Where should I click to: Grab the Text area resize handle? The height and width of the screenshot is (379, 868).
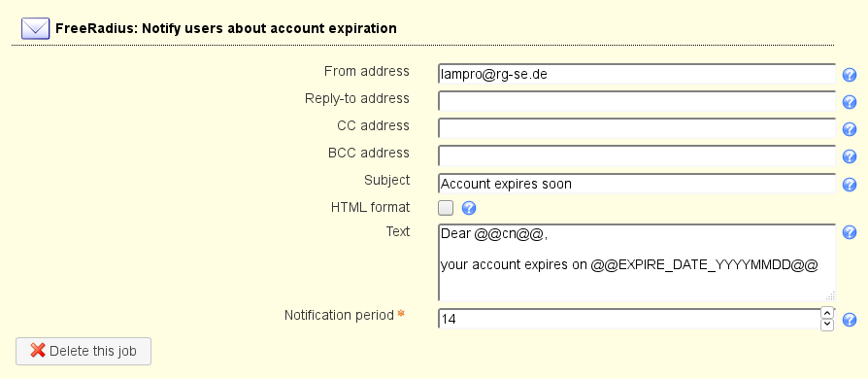click(x=830, y=295)
